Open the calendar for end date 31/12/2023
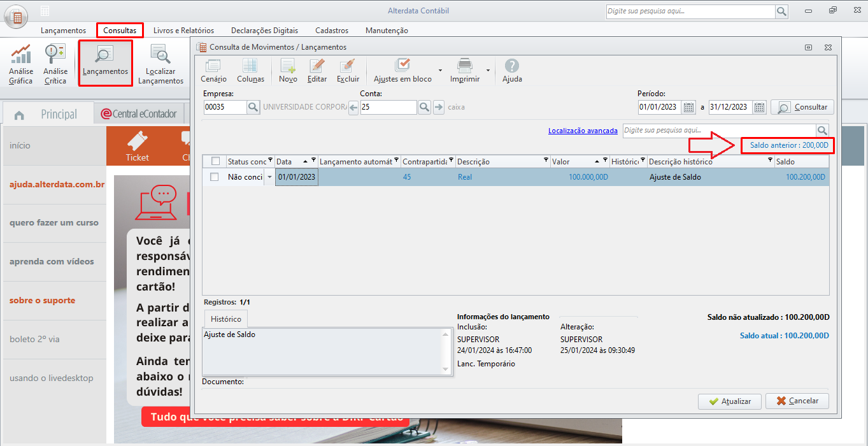This screenshot has width=868, height=446. point(759,107)
